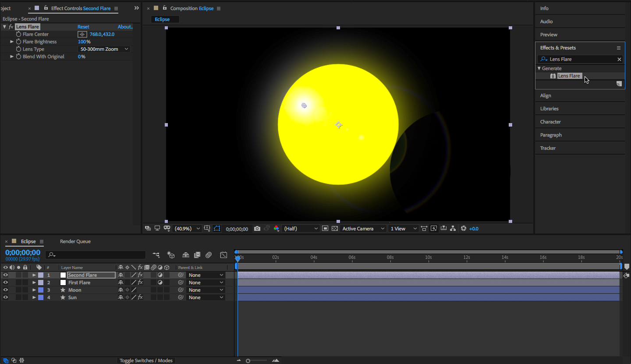Screen dimensions: 631x364
Task: Click the timeline zoom slider
Action: [248, 361]
